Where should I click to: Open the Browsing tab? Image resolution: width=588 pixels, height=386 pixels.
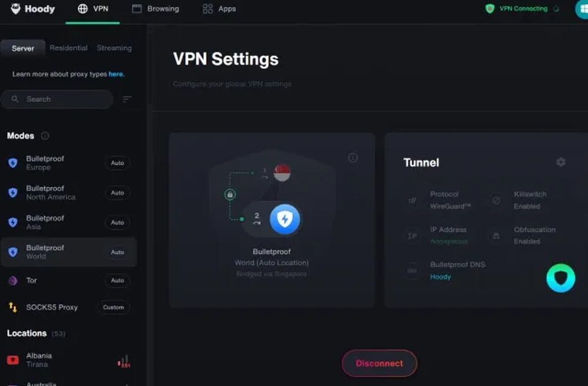pos(156,9)
